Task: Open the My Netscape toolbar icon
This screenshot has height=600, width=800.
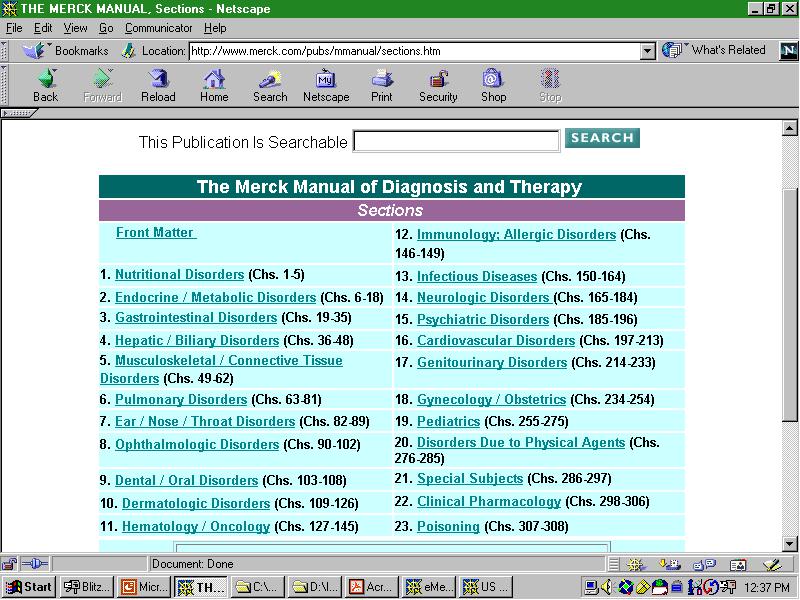Action: [x=326, y=85]
